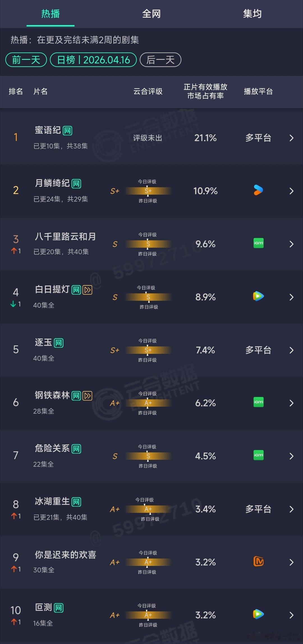Select the Tencent Video icon beside 白日提灯

click(x=258, y=297)
